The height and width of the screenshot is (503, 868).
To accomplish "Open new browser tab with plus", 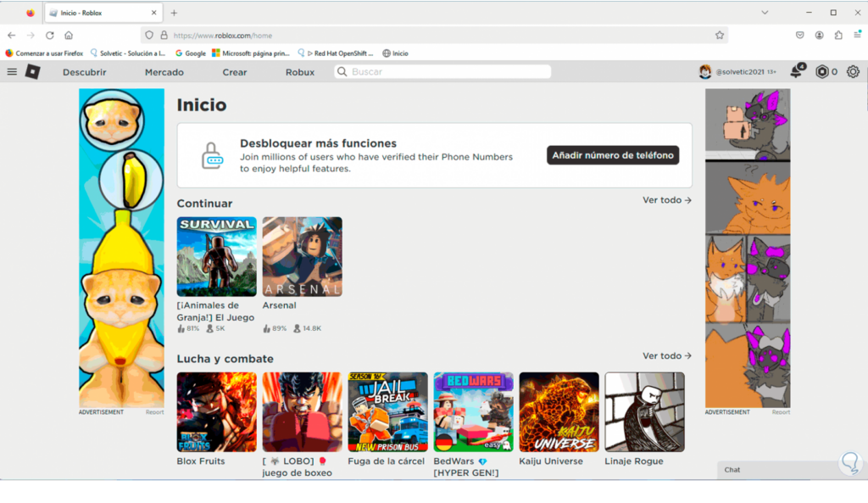I will [174, 13].
